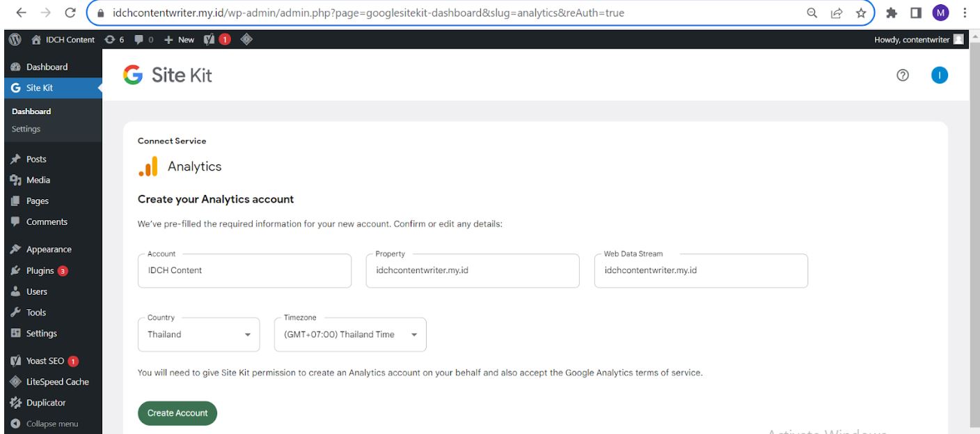Click the Yoast SEO notification icon in toolbar
Image resolution: width=980 pixels, height=434 pixels.
pos(209,40)
